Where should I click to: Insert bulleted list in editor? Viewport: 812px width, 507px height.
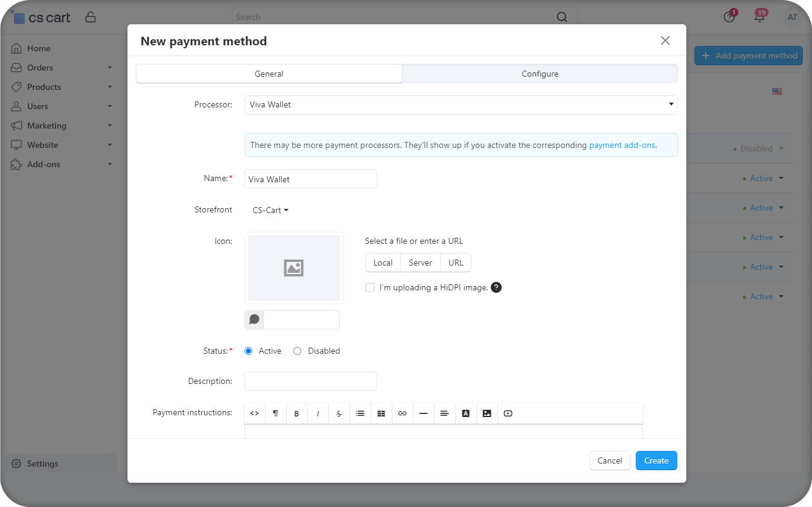click(x=360, y=413)
